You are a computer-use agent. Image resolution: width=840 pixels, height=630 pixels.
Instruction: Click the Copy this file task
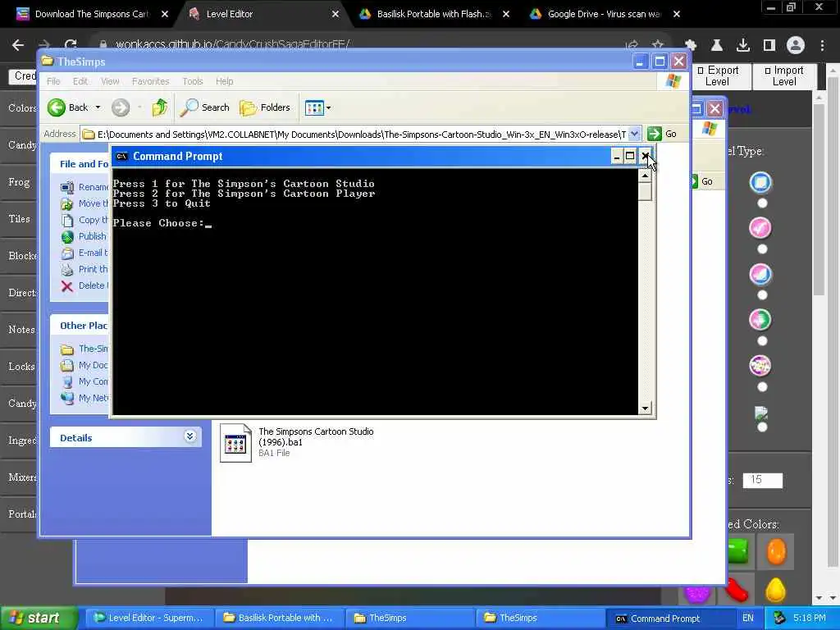(84, 220)
